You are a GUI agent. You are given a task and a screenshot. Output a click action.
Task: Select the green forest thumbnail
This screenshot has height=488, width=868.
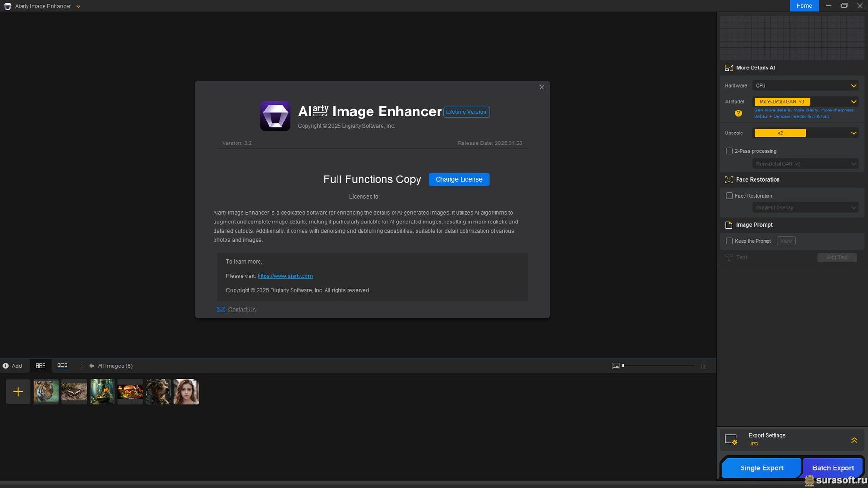click(x=102, y=392)
